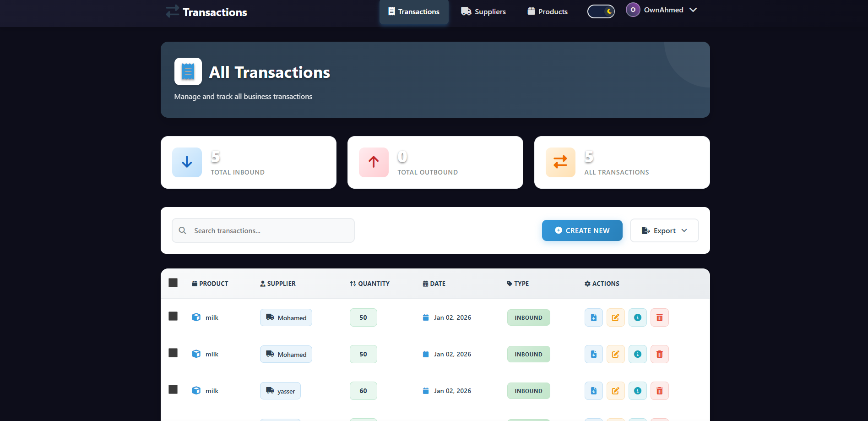Open the info icon for second milk row
This screenshot has width=868, height=421.
637,354
